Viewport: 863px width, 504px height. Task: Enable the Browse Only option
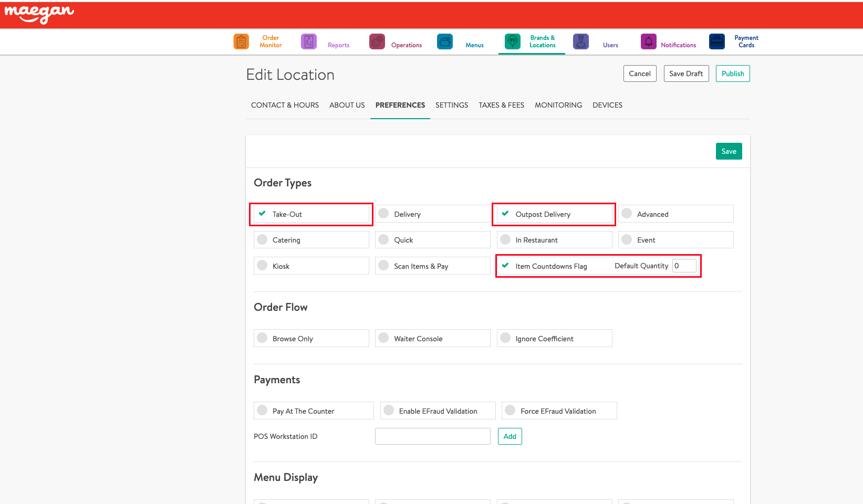click(x=263, y=338)
